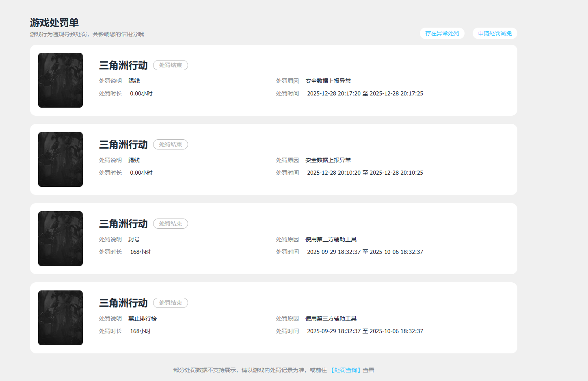
Task: Click the 处罚结束 badge in the 20:17:20 card
Action: pyautogui.click(x=171, y=65)
